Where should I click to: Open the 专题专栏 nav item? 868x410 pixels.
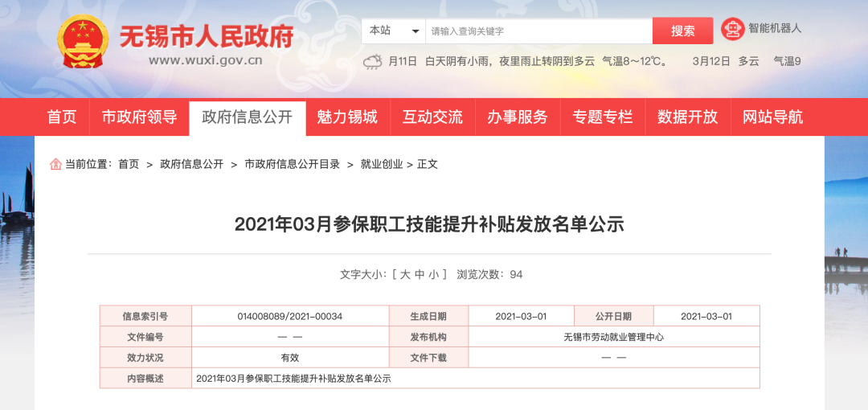pos(602,117)
